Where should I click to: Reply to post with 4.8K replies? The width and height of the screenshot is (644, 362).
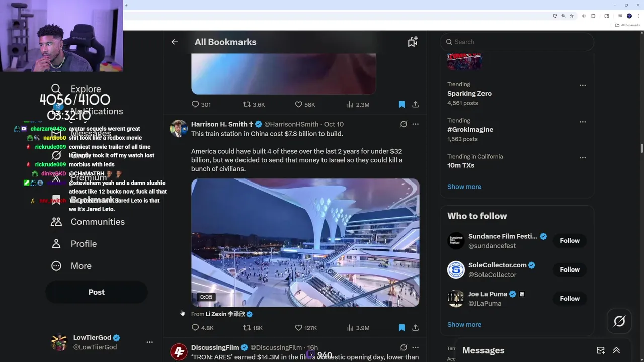[195, 328]
